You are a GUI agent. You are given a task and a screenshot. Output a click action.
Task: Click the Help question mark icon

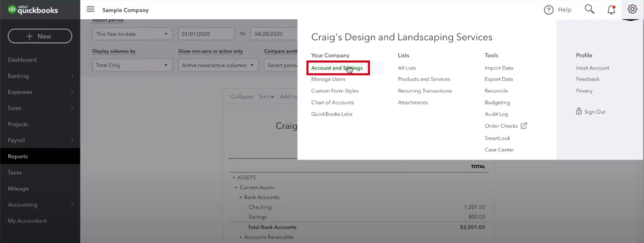(548, 10)
